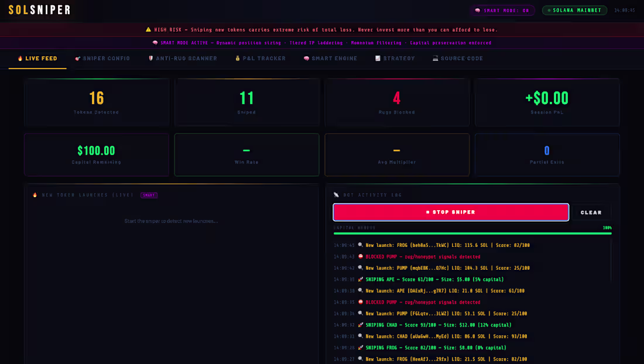The image size is (644, 364).
Task: Click the magnifier icon on CHAD (aUa6wH) launch entry
Action: 360,336
